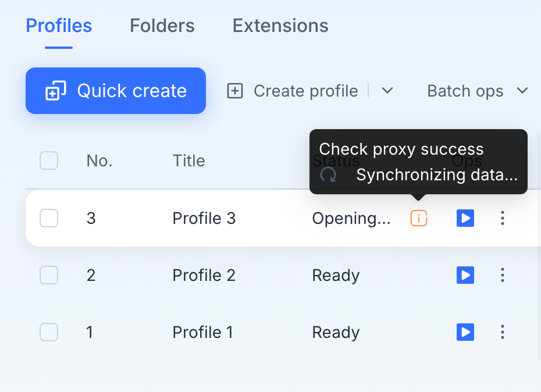Expand the Batch ops dropdown
Image resolution: width=541 pixels, height=392 pixels.
point(478,91)
